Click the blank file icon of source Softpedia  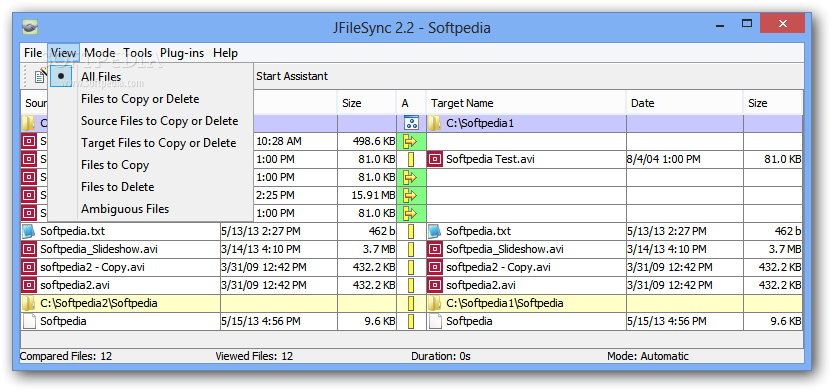28,322
